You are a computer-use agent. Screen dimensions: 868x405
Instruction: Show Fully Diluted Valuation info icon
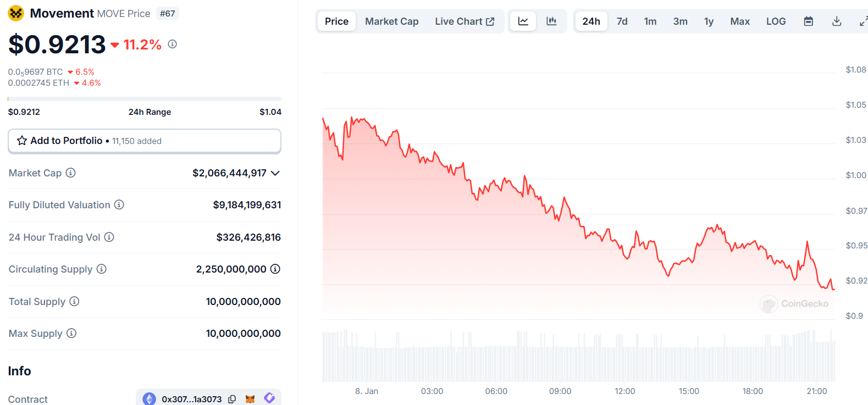(x=119, y=204)
